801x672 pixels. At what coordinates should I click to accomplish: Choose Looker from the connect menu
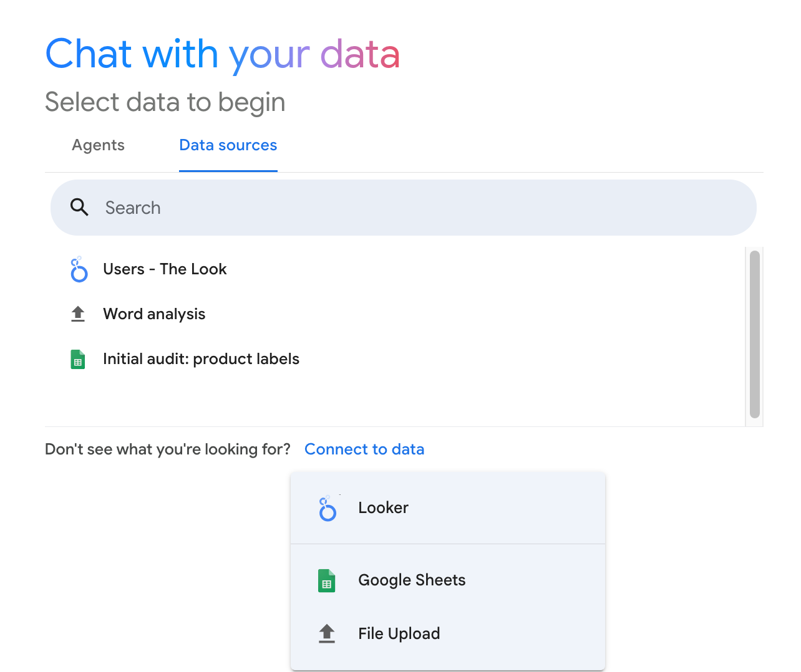[383, 508]
